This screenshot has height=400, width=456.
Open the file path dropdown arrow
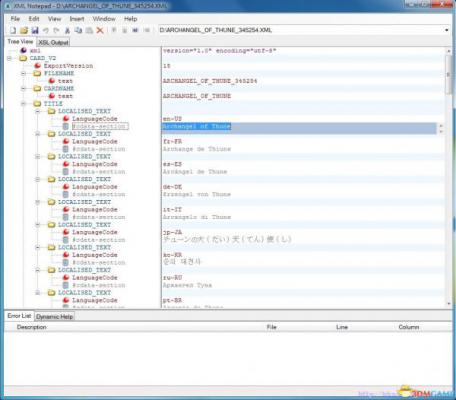[x=447, y=30]
